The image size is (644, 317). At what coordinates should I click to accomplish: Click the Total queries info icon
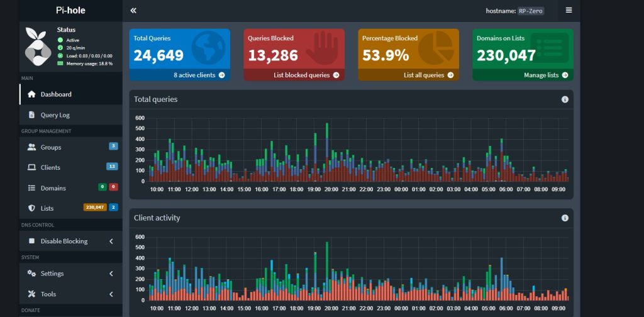point(564,99)
